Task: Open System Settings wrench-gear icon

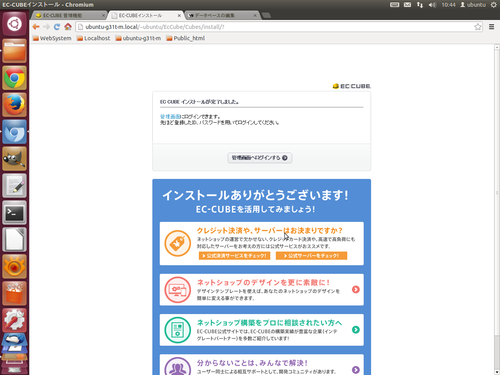Action: [x=14, y=320]
